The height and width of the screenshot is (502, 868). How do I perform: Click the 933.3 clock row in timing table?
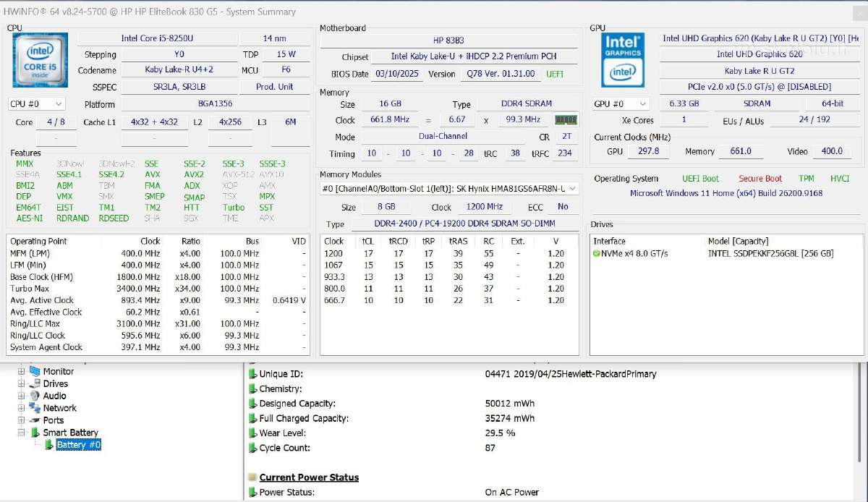pos(449,277)
